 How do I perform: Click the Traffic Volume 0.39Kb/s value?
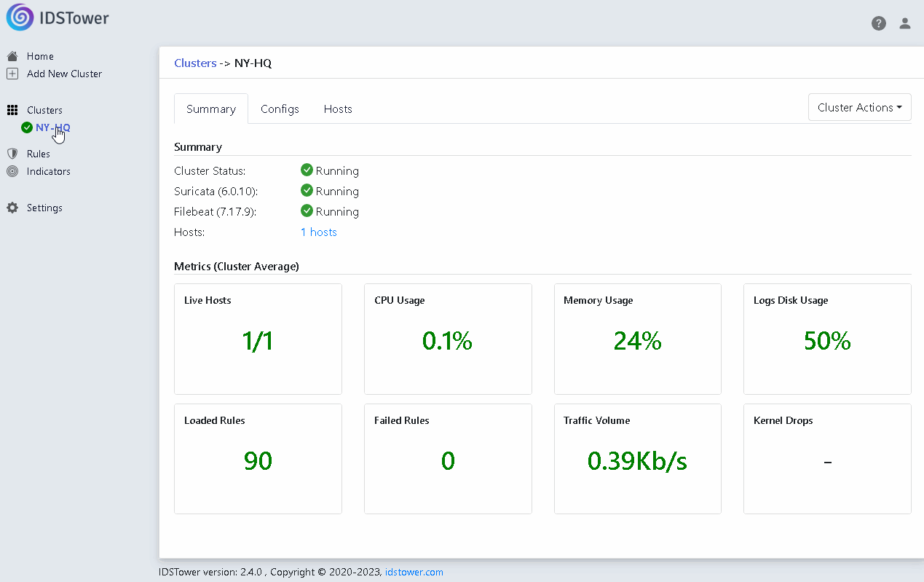638,460
